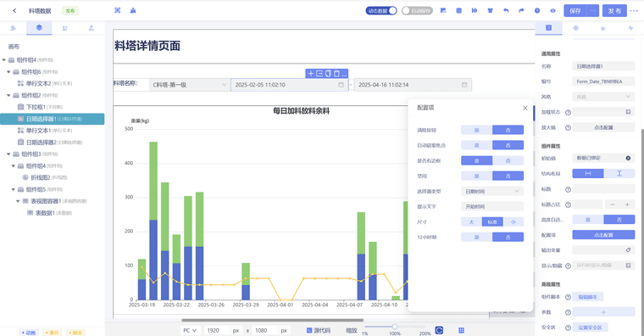The width and height of the screenshot is (644, 336).
Task: Click the undo arrow icon
Action: pos(506,11)
